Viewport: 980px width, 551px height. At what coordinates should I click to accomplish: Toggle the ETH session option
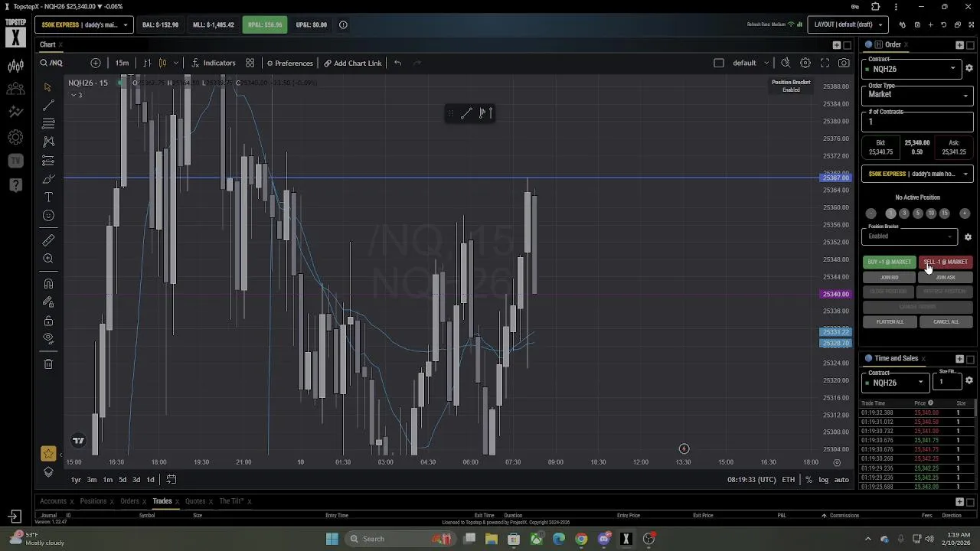click(x=788, y=480)
